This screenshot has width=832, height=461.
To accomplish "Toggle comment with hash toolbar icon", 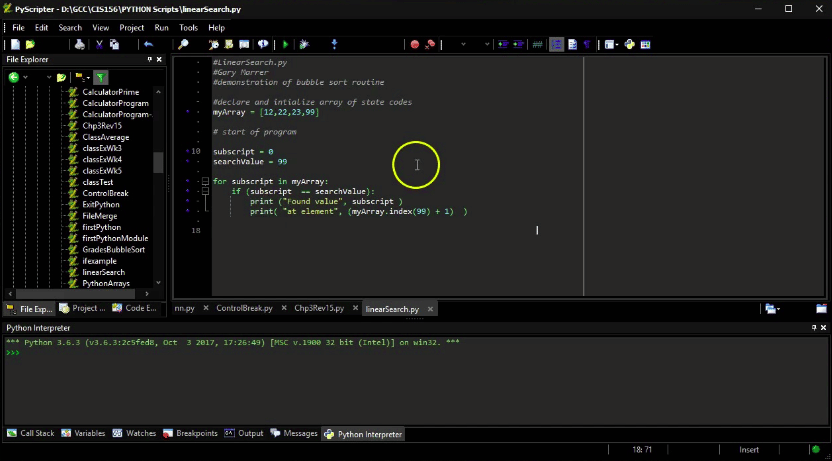I will 537,45.
